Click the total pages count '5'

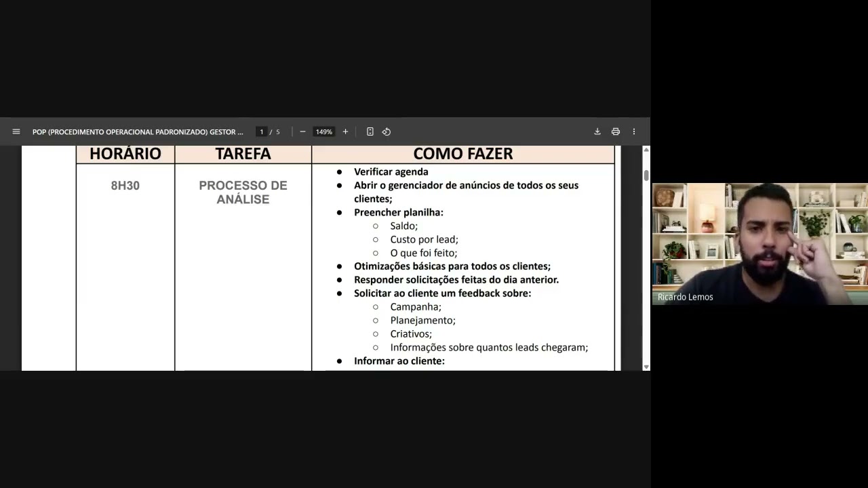tap(277, 131)
